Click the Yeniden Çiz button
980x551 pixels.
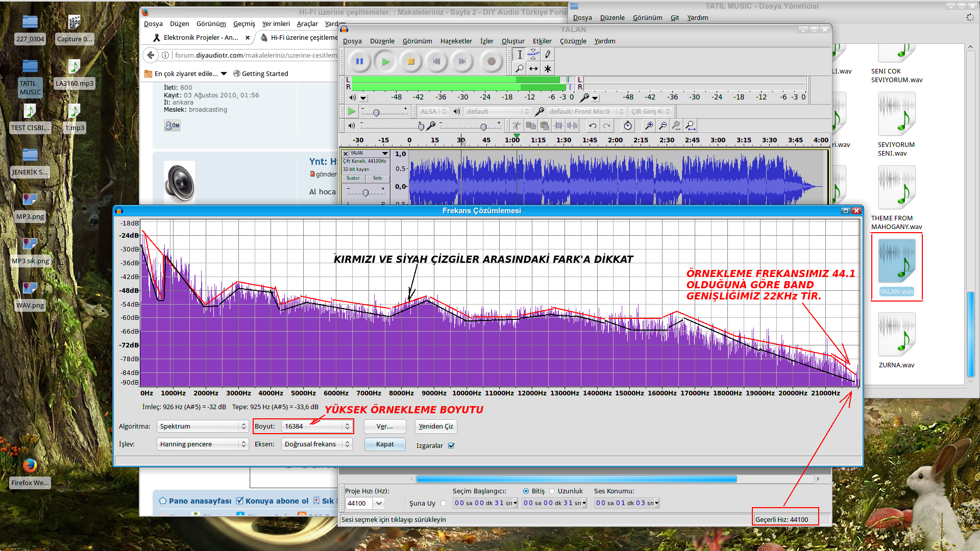(435, 426)
